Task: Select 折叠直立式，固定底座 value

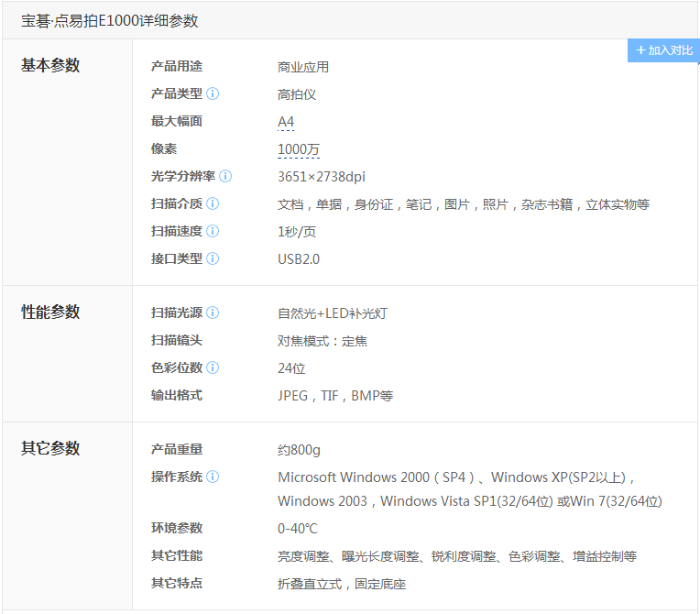Action: tap(342, 584)
